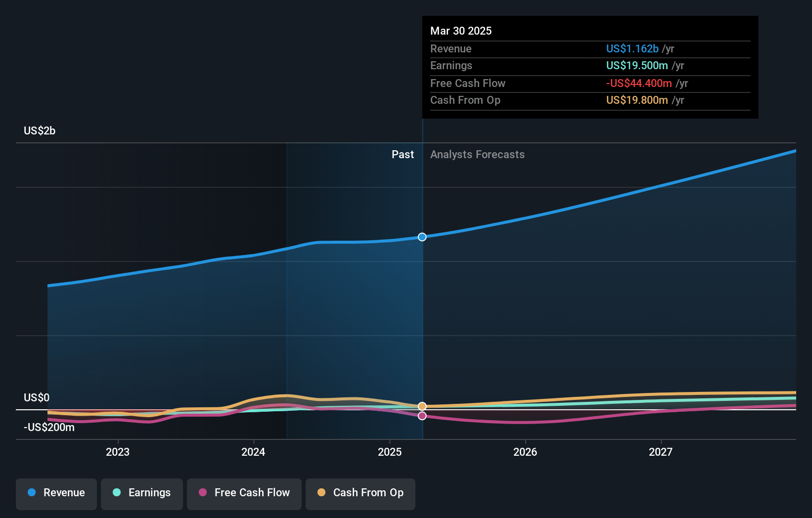The image size is (812, 518).
Task: Toggle the Cash From Op legend button
Action: 361,494
